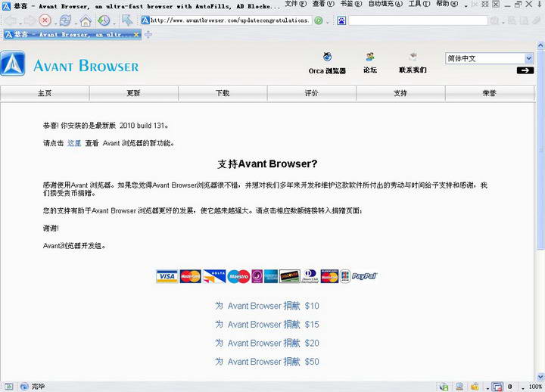Open the 自动填充(A) menu
The image size is (545, 392).
point(385,4)
